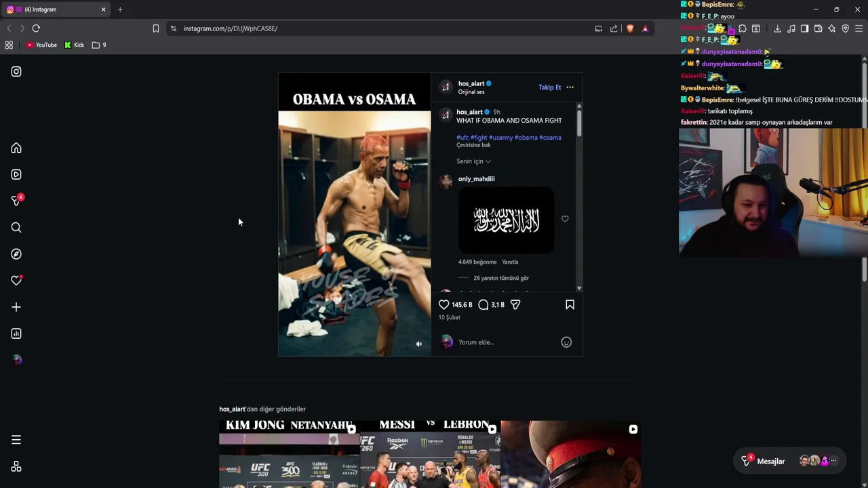Open Brave Wallet icon
The height and width of the screenshot is (488, 868).
[x=818, y=28]
